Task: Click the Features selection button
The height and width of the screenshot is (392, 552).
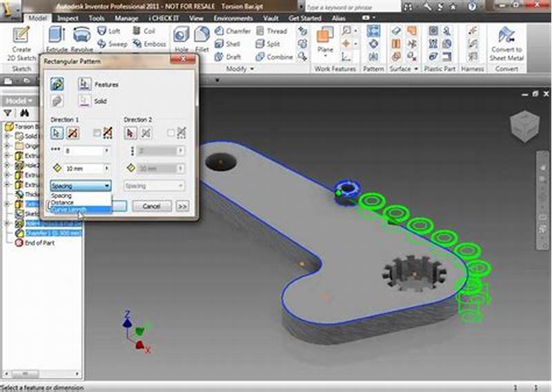Action: coord(84,84)
